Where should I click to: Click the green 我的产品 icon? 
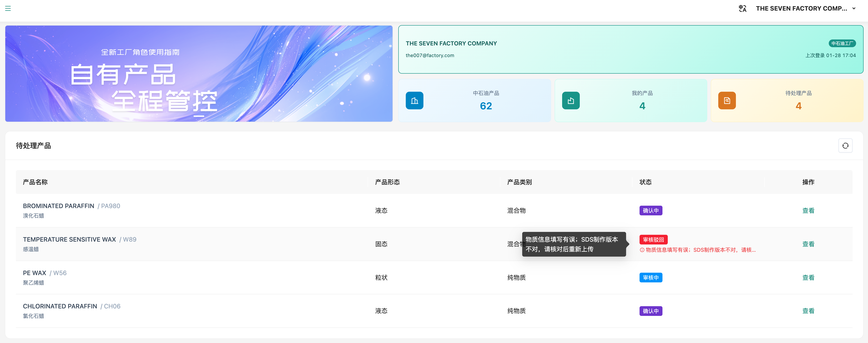571,100
